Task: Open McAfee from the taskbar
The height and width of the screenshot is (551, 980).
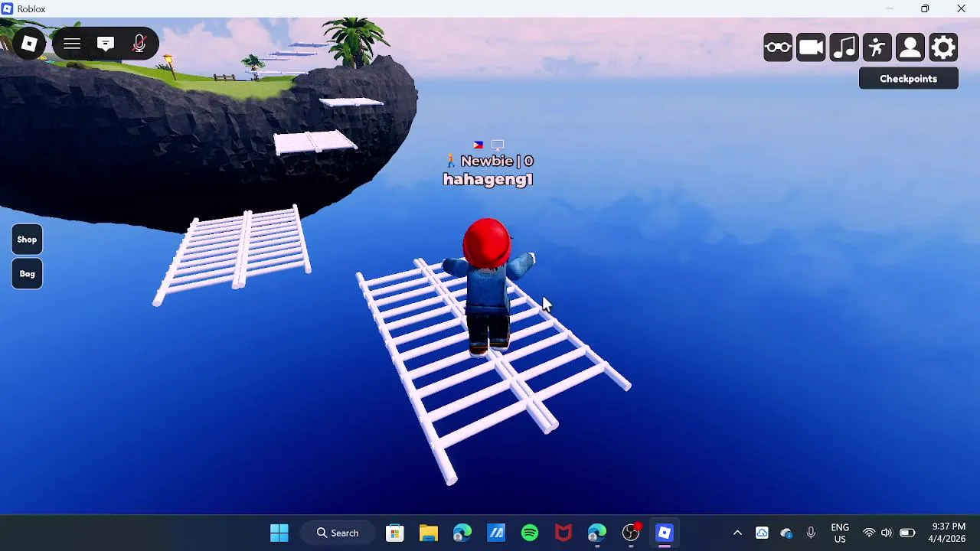Action: [x=563, y=533]
